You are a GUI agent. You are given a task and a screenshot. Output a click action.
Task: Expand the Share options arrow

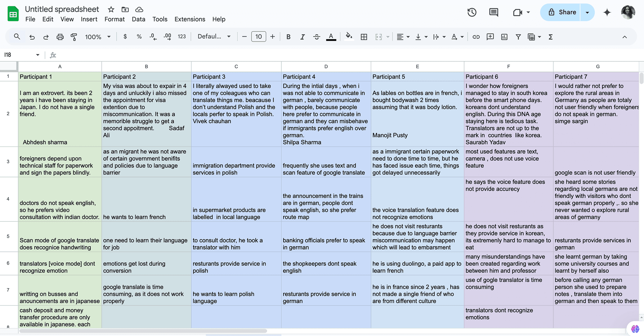point(587,12)
